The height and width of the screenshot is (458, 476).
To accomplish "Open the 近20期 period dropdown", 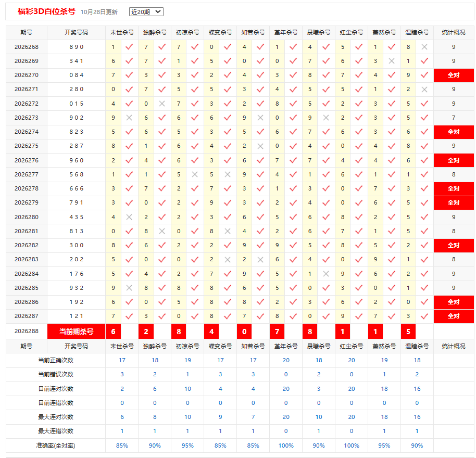I will (x=146, y=12).
